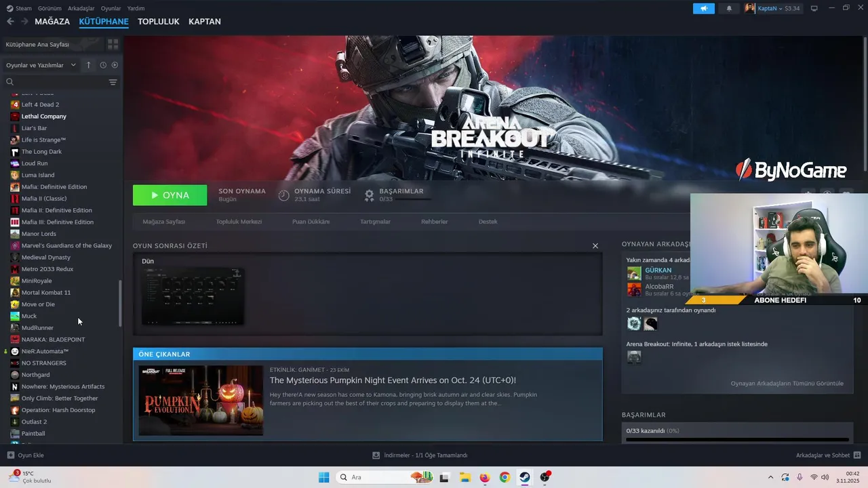The image size is (868, 488).
Task: Open the Tartışmalar link
Action: tap(375, 222)
